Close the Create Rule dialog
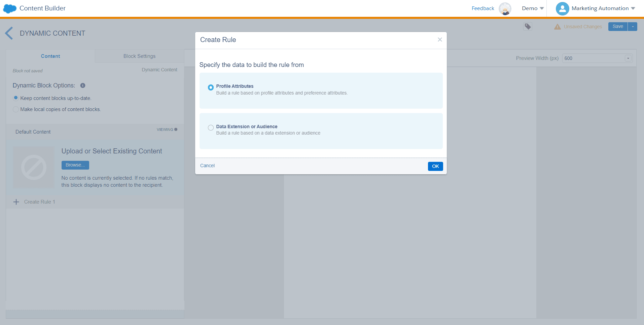 pos(440,40)
